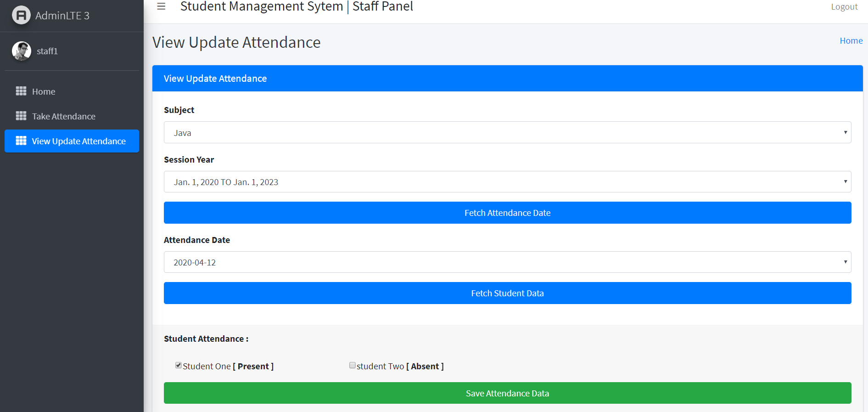Click the green Save Attendance Data button

507,393
